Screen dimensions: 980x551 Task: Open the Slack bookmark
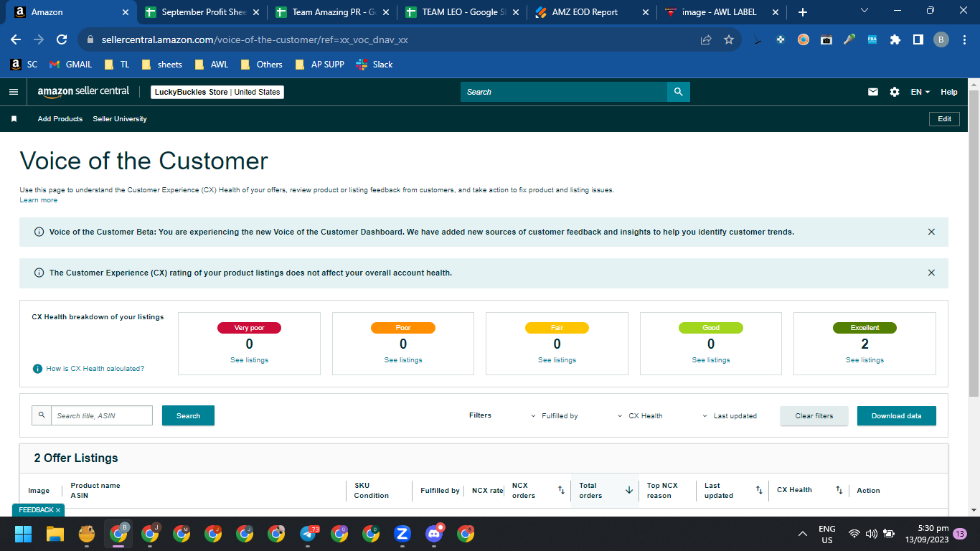(x=374, y=65)
